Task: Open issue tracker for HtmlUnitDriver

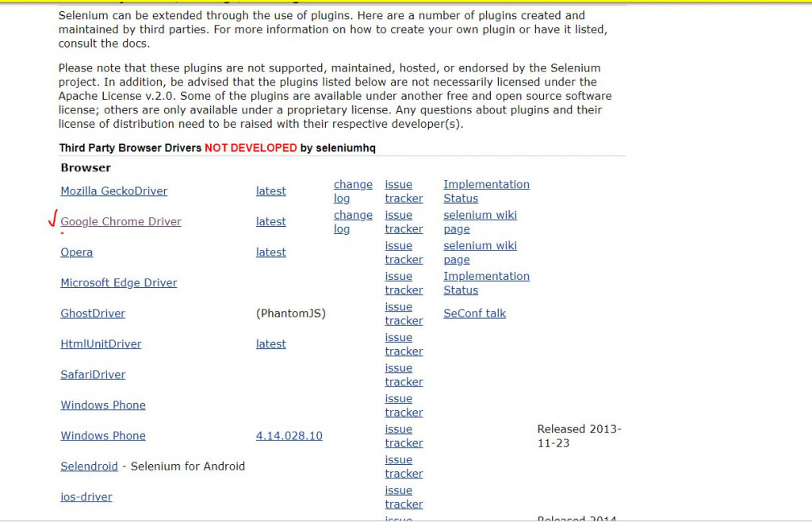Action: pos(404,344)
